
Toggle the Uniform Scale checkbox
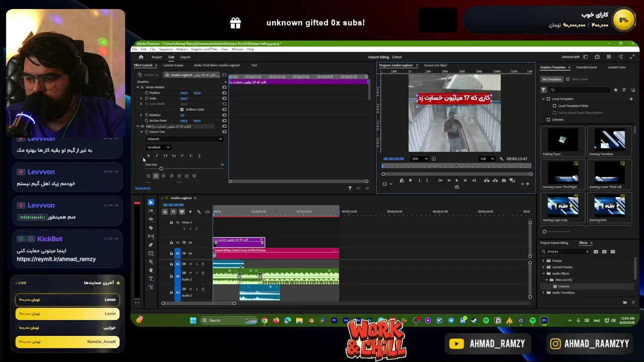[182, 110]
